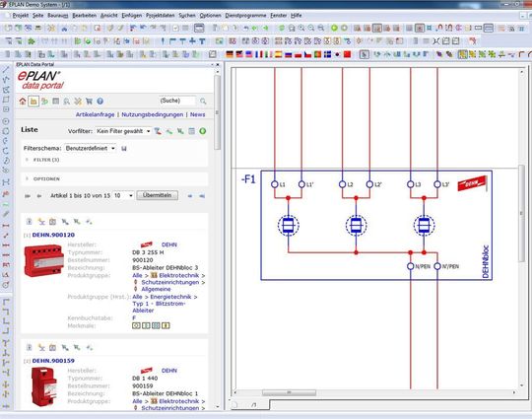
Task: Select the -F1 device tag in schematic
Action: (248, 179)
